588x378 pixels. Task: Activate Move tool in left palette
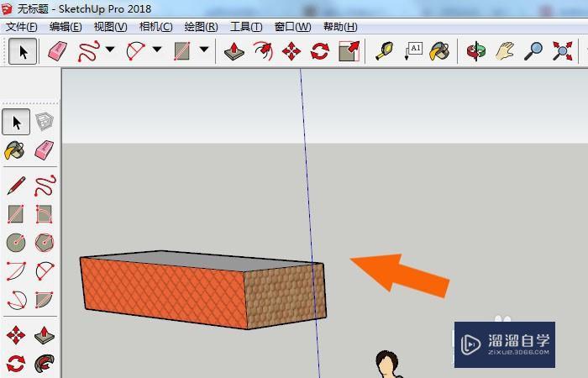tap(16, 335)
